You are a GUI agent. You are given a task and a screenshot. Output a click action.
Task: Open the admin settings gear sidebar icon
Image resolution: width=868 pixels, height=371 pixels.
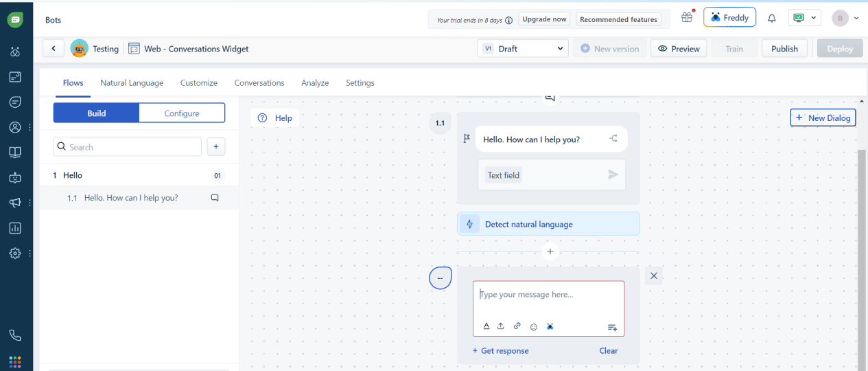tap(15, 253)
